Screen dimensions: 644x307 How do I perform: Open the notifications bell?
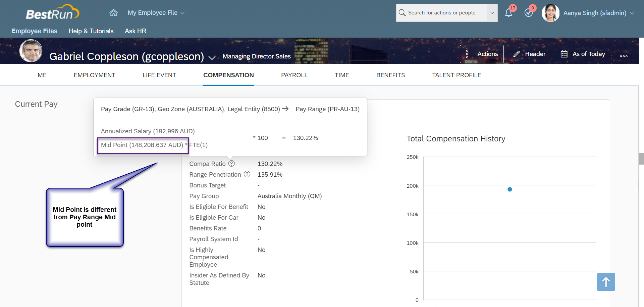(508, 13)
